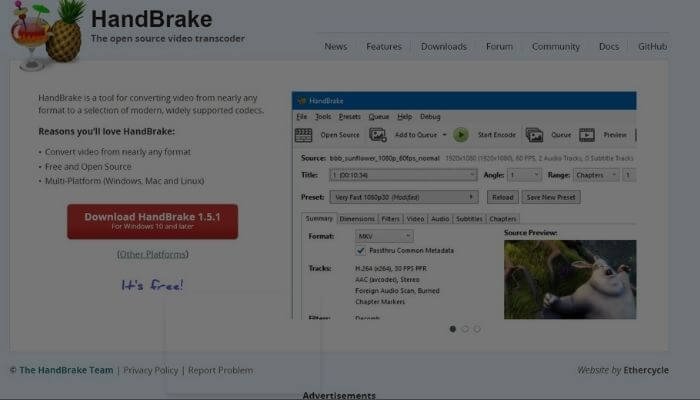Click the Preview toolbar label

615,135
